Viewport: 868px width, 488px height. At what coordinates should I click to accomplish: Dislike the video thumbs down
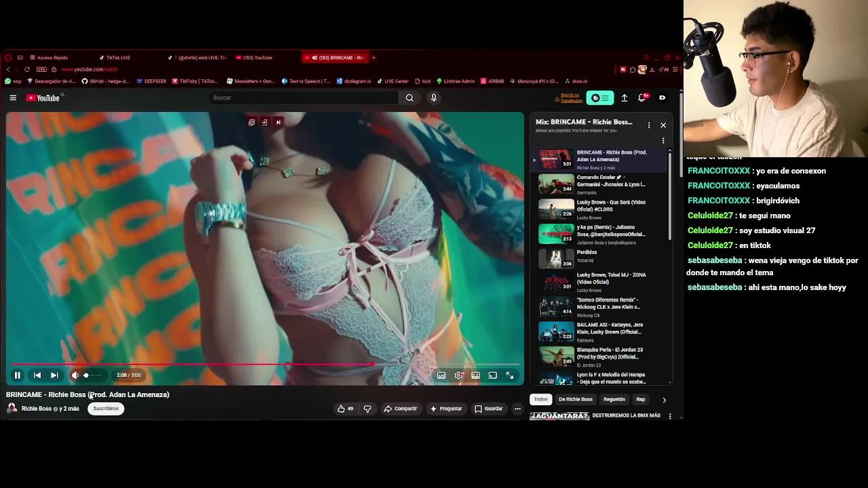pyautogui.click(x=368, y=409)
